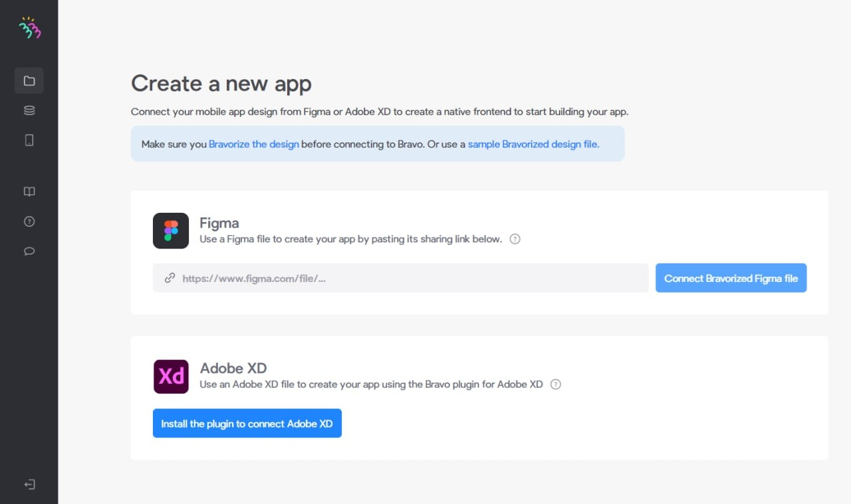
Task: Open the 'sample Bravorized design file' link
Action: pos(533,144)
